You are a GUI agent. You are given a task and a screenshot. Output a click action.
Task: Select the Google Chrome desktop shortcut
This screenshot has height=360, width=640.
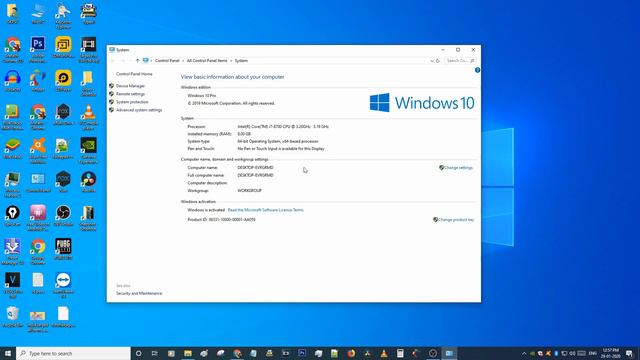[x=38, y=252]
